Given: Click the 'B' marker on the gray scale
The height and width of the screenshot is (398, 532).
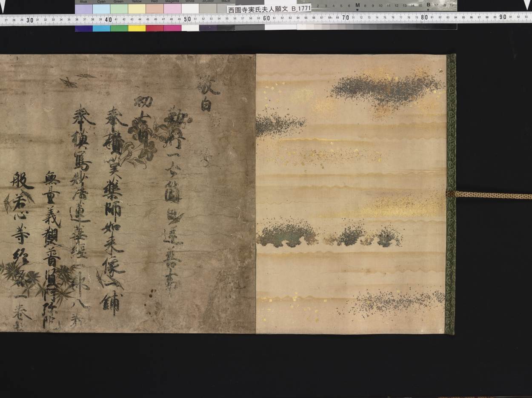Looking at the screenshot, I should [428, 6].
